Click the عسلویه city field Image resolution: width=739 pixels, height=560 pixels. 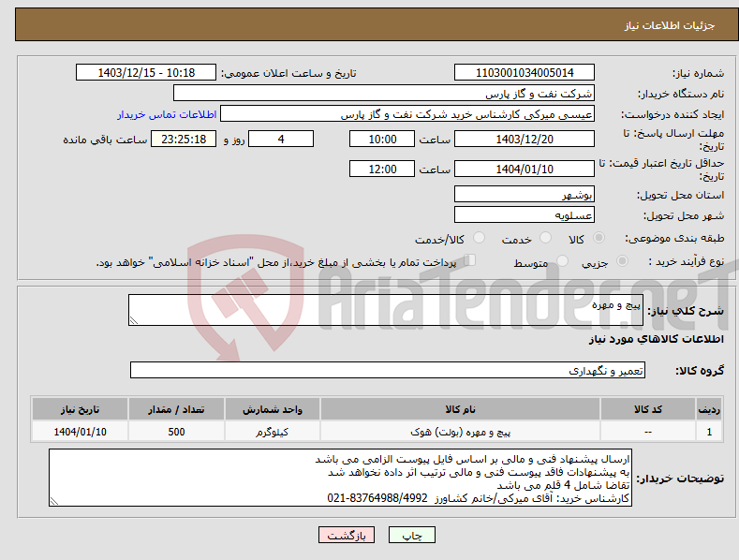(525, 215)
